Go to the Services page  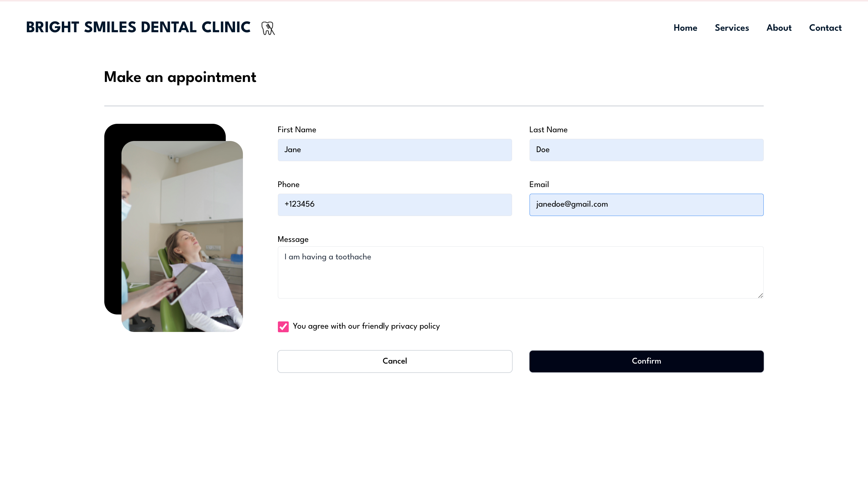point(731,28)
